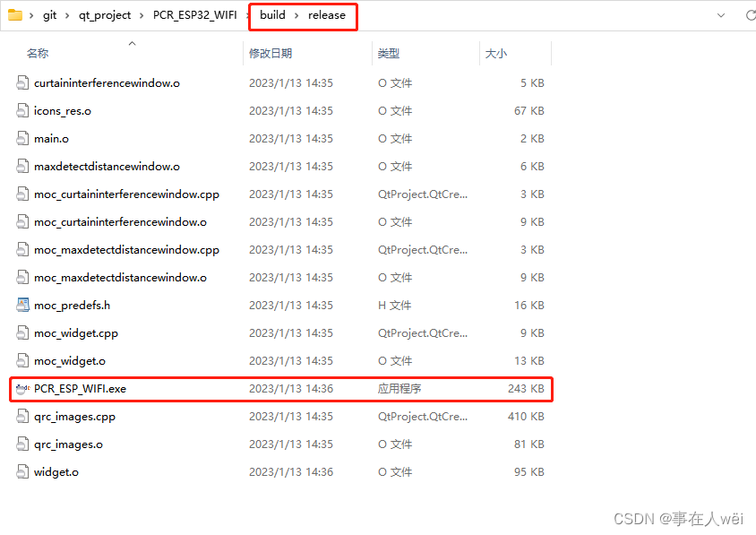Expand the chevron after qt_project breadcrumb
The width and height of the screenshot is (756, 535).
point(142,15)
